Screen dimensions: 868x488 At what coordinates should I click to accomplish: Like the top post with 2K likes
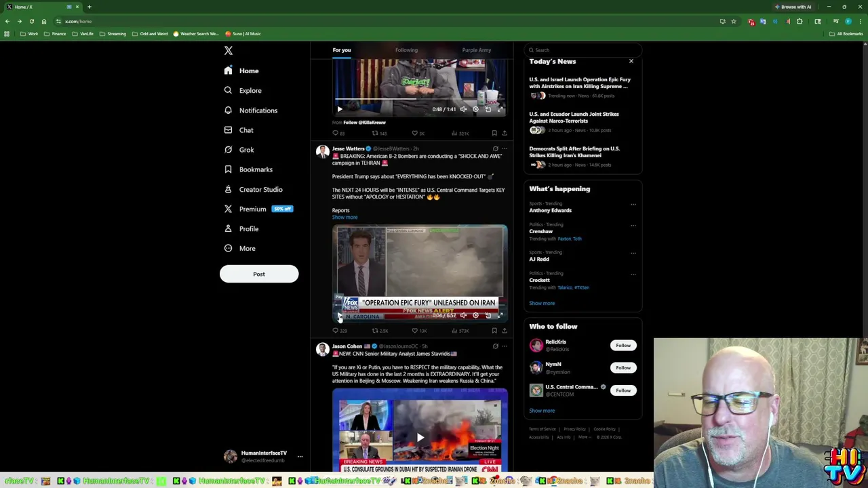418,134
